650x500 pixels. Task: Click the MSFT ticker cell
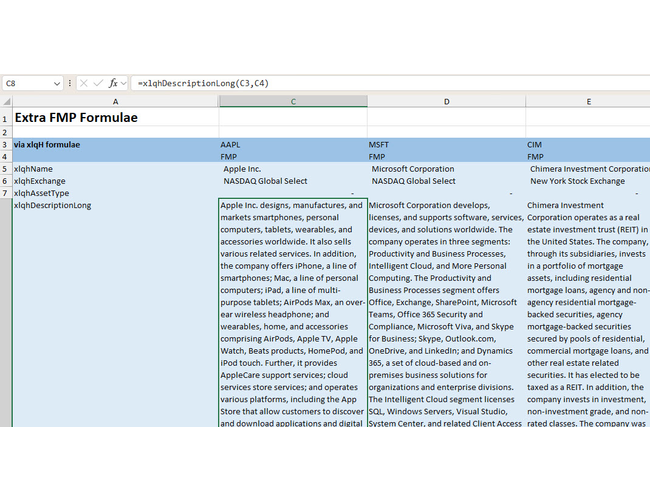pos(446,145)
